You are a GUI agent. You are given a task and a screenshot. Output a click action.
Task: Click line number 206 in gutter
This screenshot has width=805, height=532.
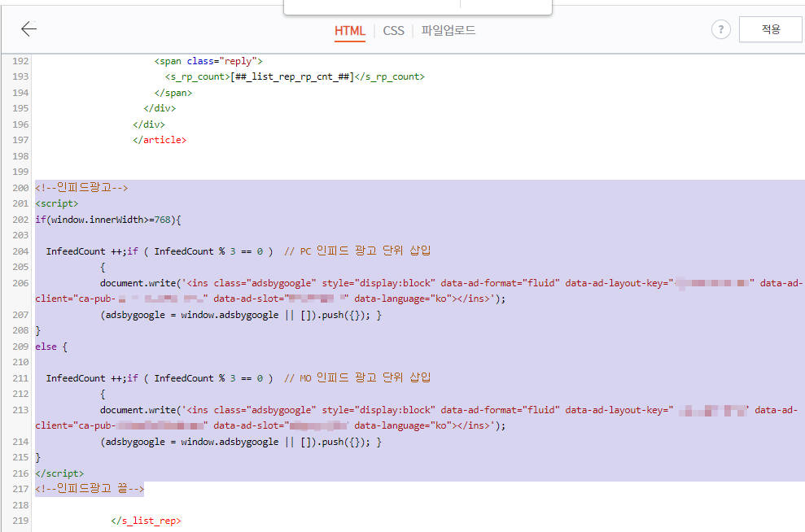pos(20,283)
